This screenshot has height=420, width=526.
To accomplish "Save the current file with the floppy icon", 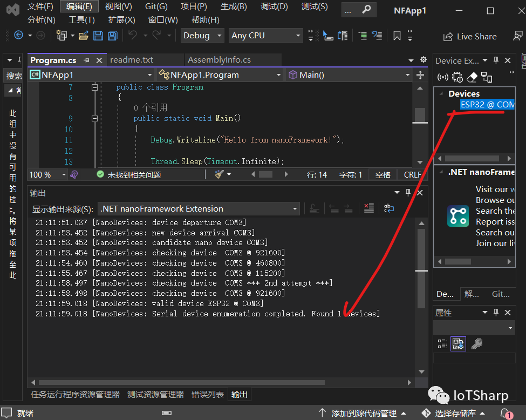I will 98,35.
